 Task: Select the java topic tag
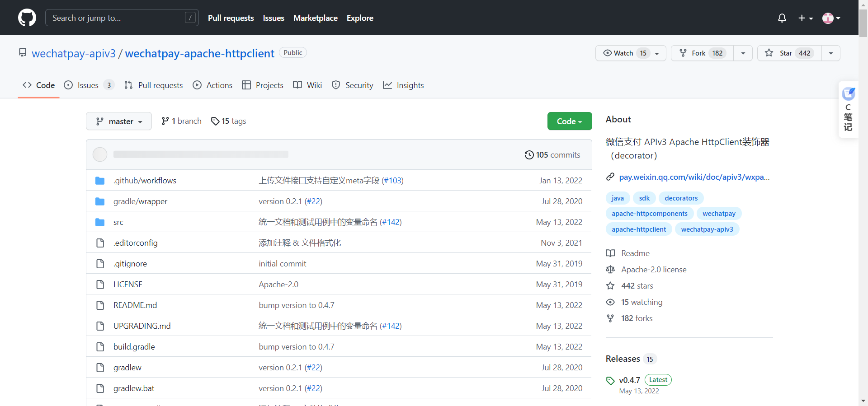(618, 198)
